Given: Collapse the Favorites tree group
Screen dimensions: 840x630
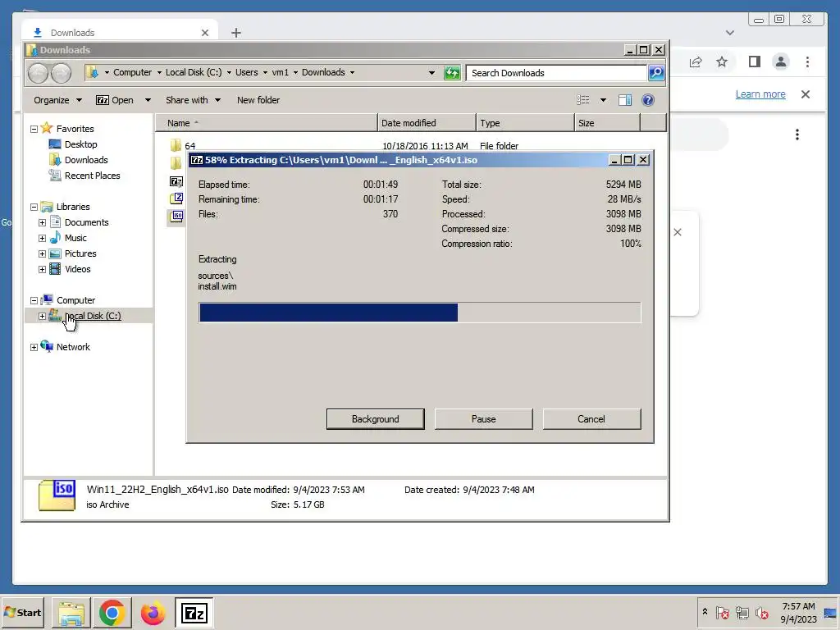Looking at the screenshot, I should [34, 129].
